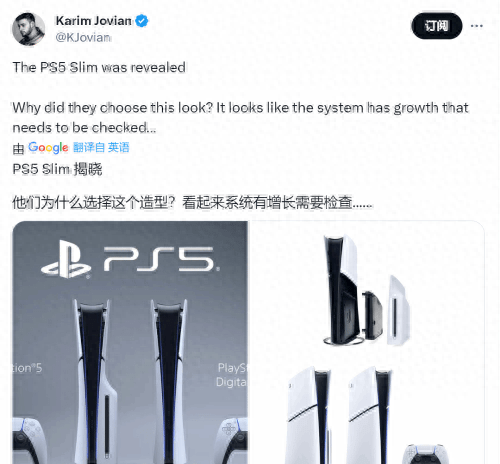The height and width of the screenshot is (464, 500).
Task: Click the 订阅 subscribe button
Action: coord(437,26)
